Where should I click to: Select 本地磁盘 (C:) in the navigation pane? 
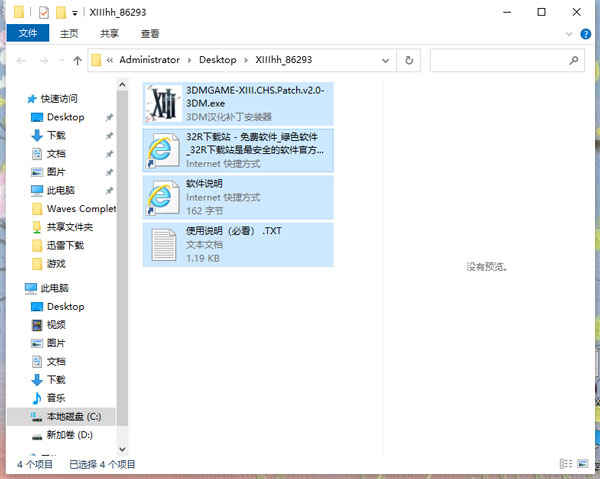pyautogui.click(x=61, y=417)
